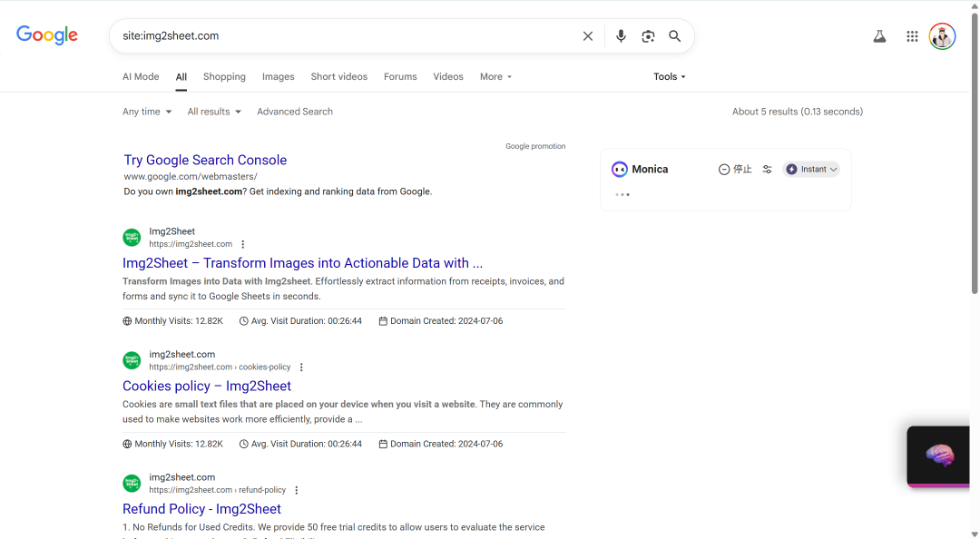Open the Google apps grid
This screenshot has height=539, width=980.
(x=912, y=36)
